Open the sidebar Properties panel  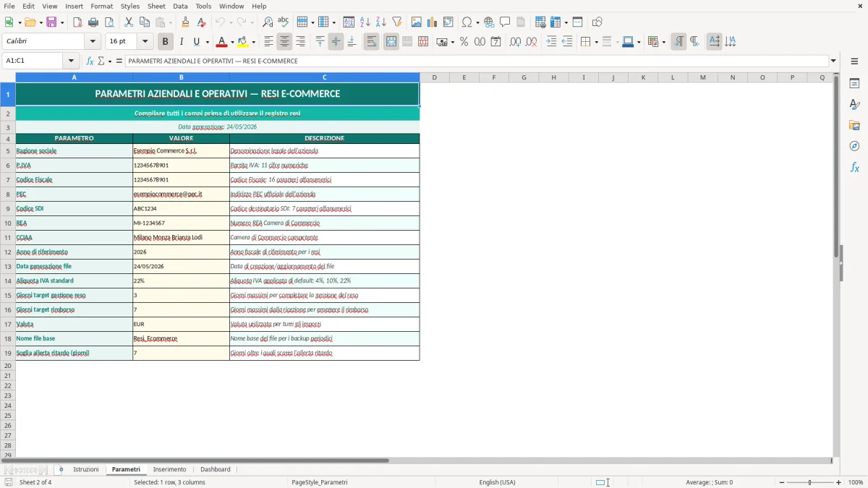click(854, 83)
